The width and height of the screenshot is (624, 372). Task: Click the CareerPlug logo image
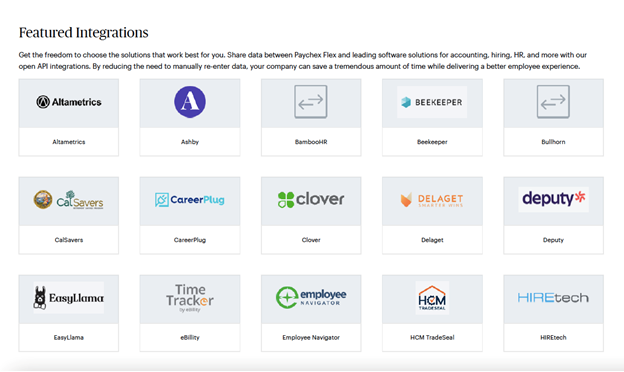point(190,200)
